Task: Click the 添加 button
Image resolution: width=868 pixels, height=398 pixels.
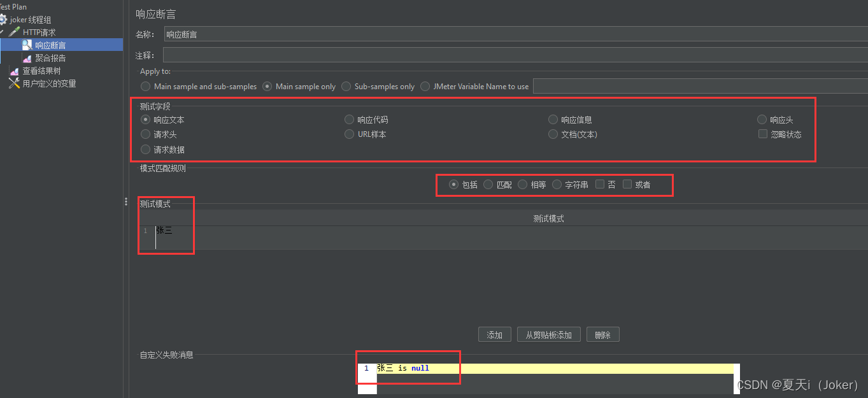Action: point(495,334)
